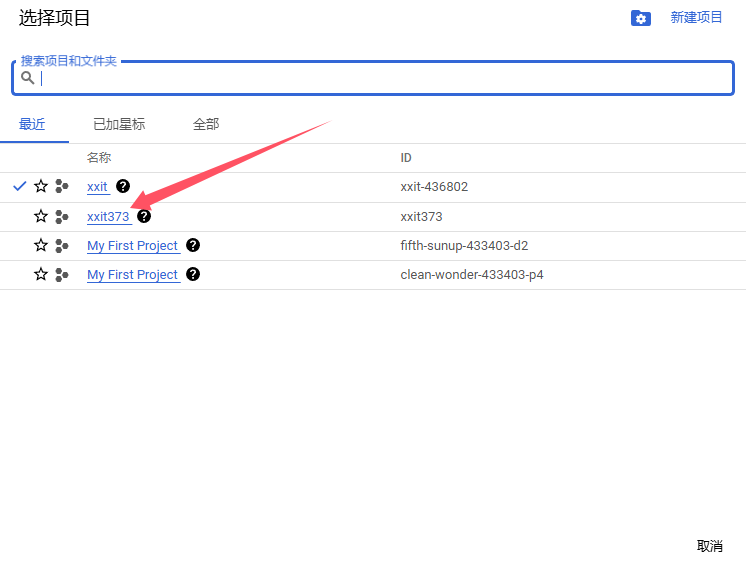Click the ID column header
Screen dimensions: 746x572
coord(405,158)
